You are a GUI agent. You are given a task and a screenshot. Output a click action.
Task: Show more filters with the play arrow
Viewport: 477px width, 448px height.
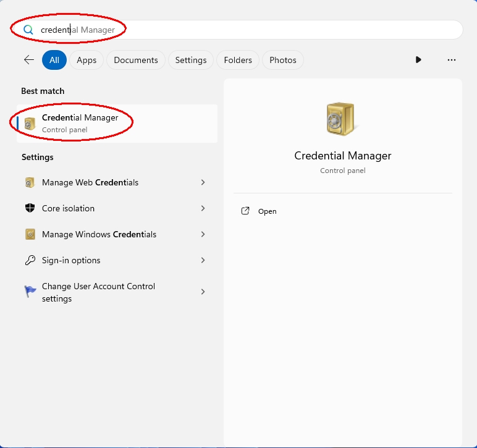tap(418, 60)
